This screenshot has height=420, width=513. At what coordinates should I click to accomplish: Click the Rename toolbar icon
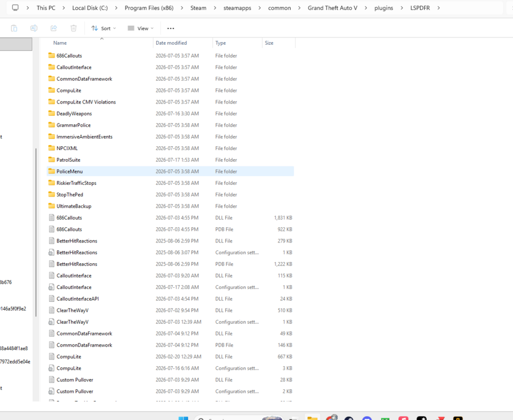34,29
